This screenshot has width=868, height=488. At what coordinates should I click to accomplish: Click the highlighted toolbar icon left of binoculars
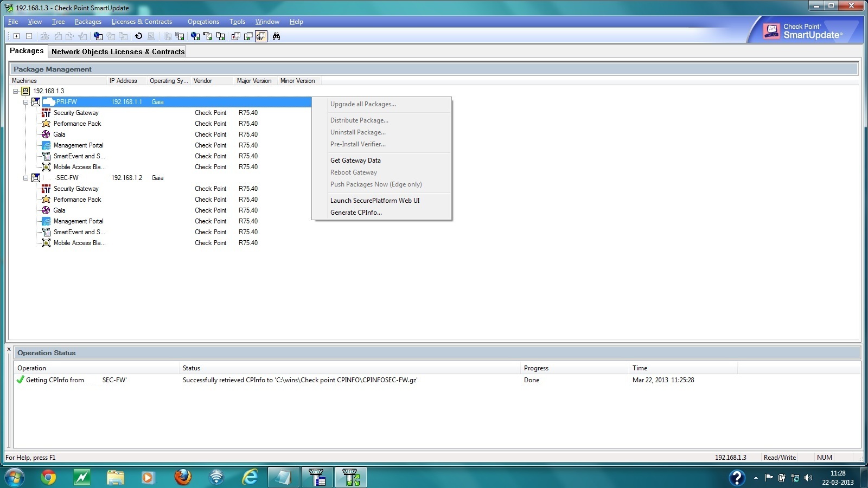pyautogui.click(x=261, y=36)
